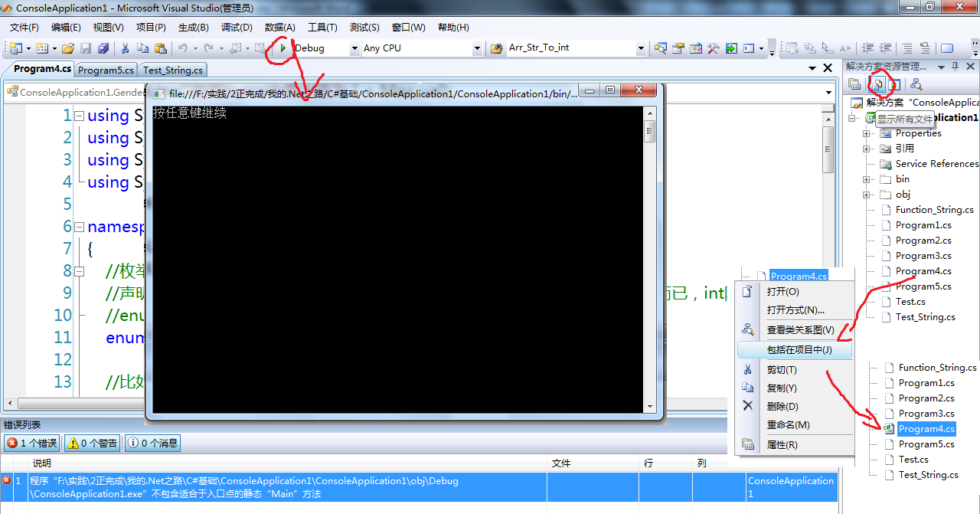Viewport: 980px width, 514px height.
Task: Select the Service References node
Action: [x=937, y=164]
